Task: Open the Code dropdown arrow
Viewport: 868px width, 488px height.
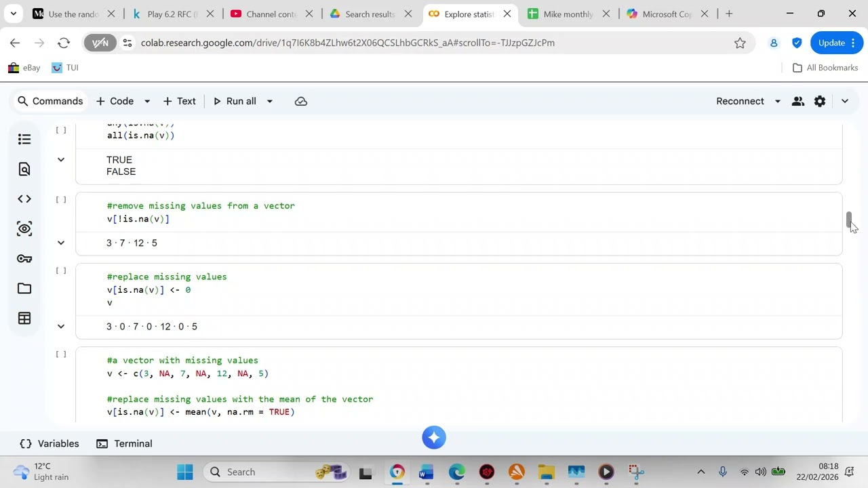Action: point(146,101)
